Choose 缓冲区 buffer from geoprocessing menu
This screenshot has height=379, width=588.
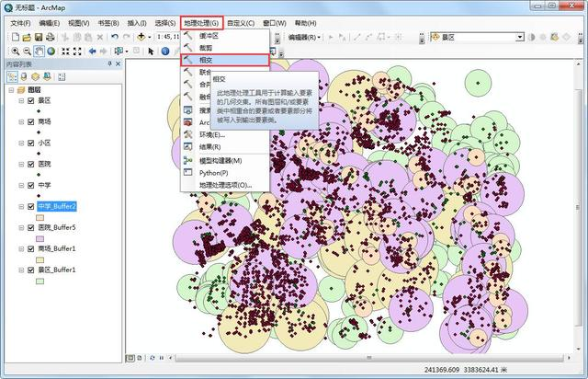pos(224,36)
